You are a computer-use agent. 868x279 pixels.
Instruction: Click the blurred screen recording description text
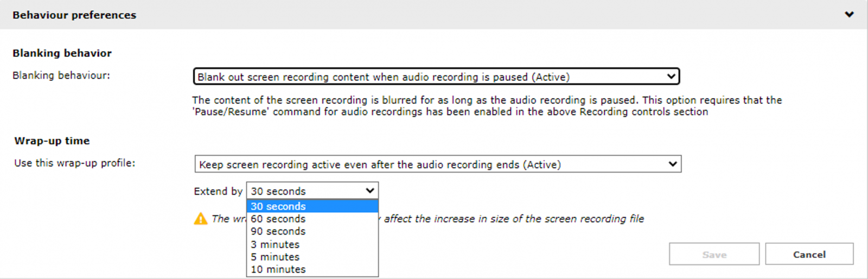tap(487, 106)
